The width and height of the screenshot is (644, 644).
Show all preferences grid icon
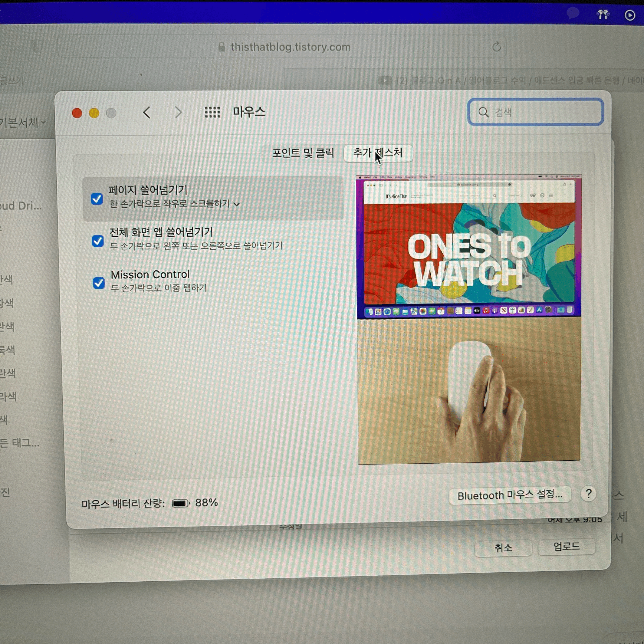(x=212, y=112)
